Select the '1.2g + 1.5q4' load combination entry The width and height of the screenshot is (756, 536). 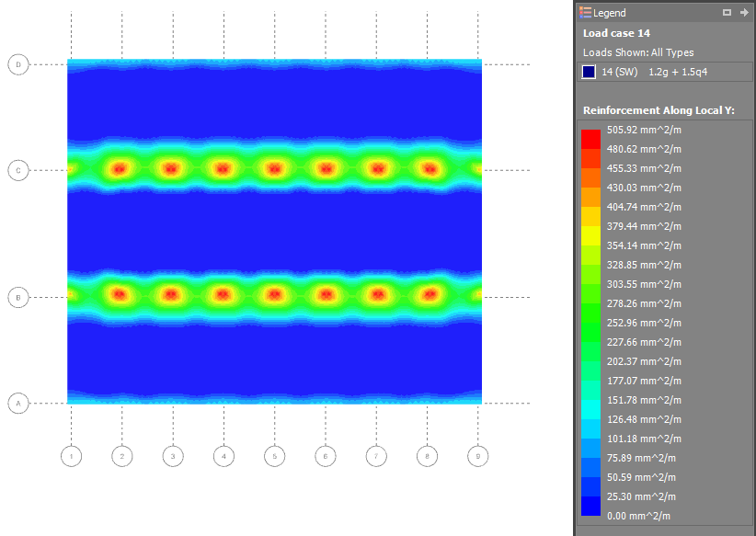678,72
